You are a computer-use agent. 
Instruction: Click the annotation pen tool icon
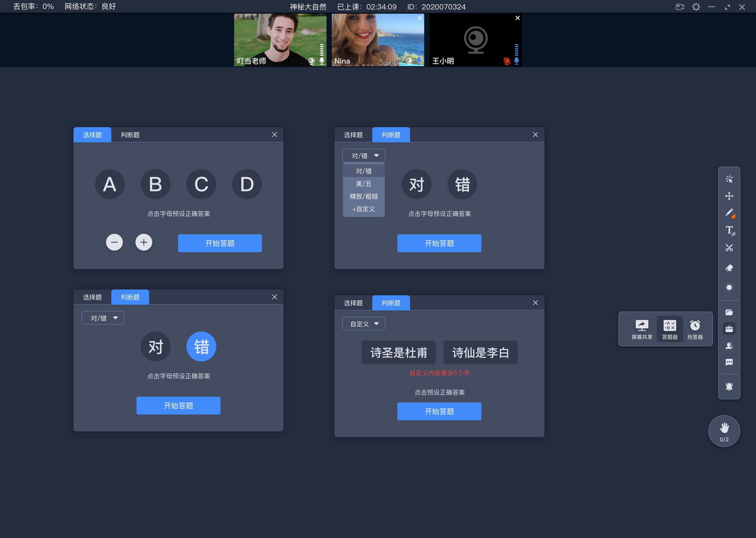[x=730, y=213]
